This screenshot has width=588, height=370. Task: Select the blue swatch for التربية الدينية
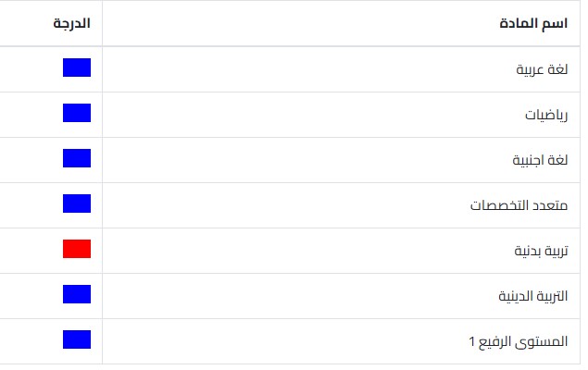tap(77, 294)
